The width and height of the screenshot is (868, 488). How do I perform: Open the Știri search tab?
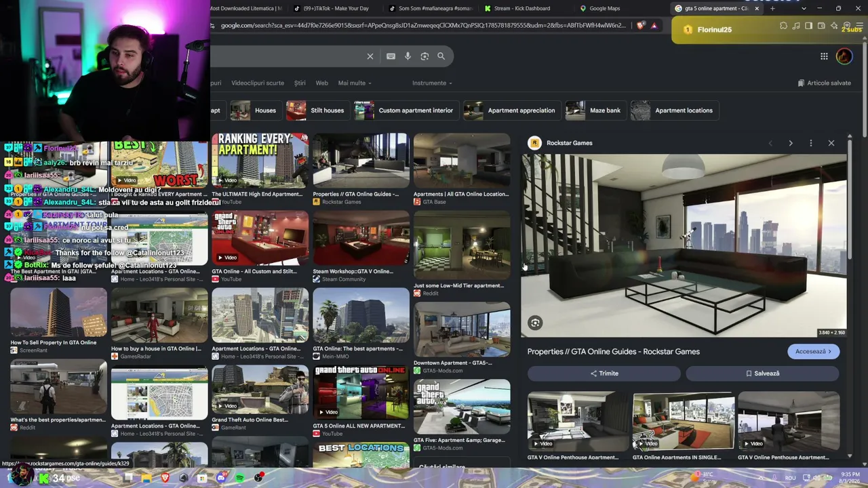click(x=300, y=83)
